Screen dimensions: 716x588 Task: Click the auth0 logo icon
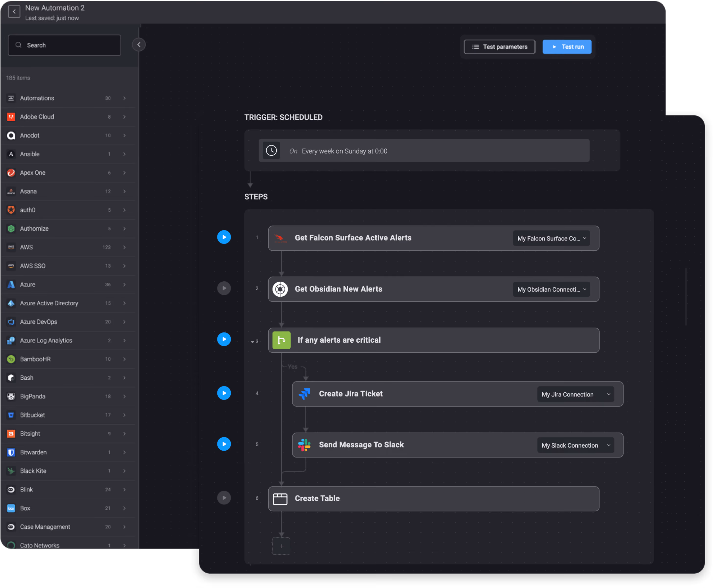pyautogui.click(x=11, y=210)
